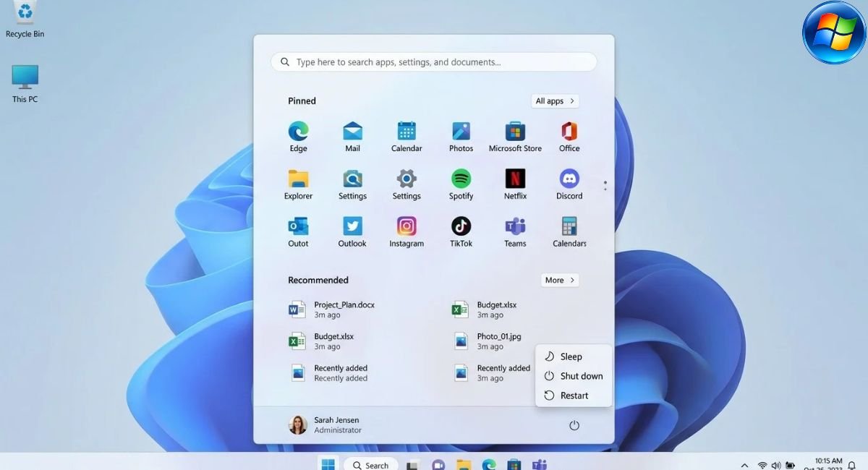Open the purple Chat icon on taskbar
The height and width of the screenshot is (470, 868).
tap(438, 465)
